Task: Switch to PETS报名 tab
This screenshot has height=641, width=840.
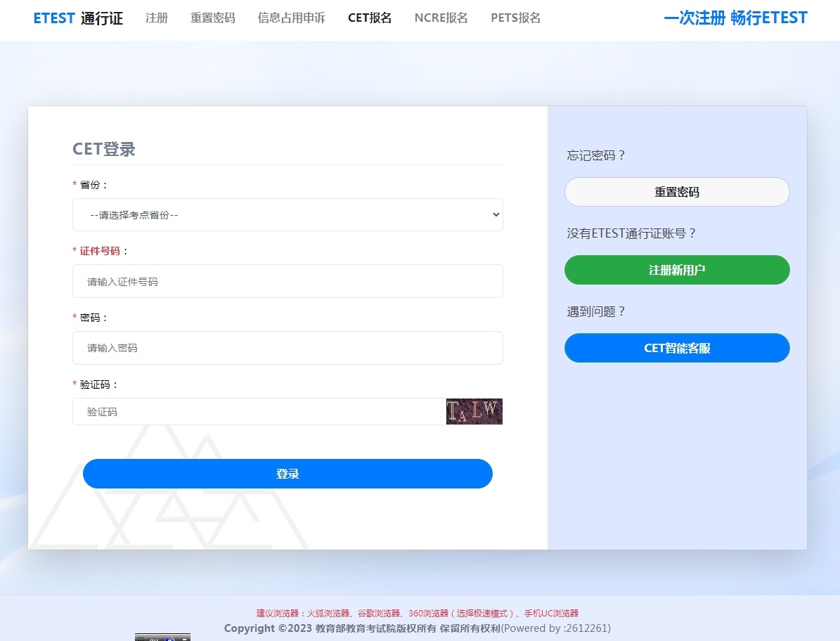Action: pos(515,18)
